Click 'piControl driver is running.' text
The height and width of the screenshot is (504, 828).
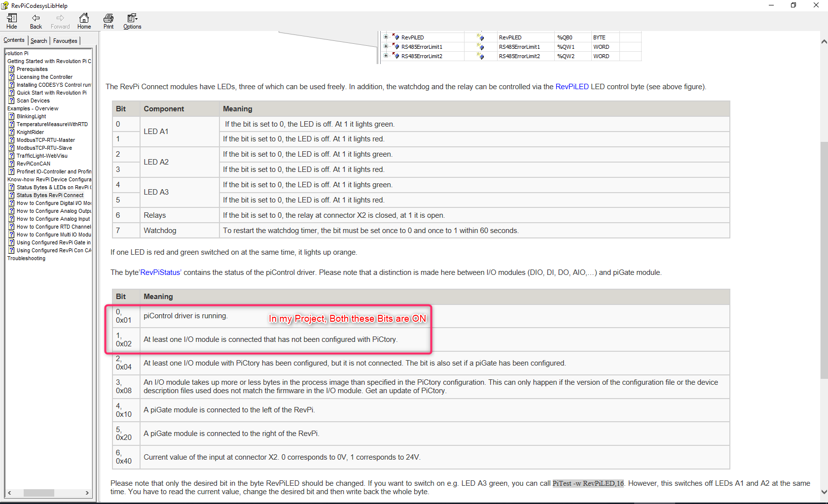[185, 316]
